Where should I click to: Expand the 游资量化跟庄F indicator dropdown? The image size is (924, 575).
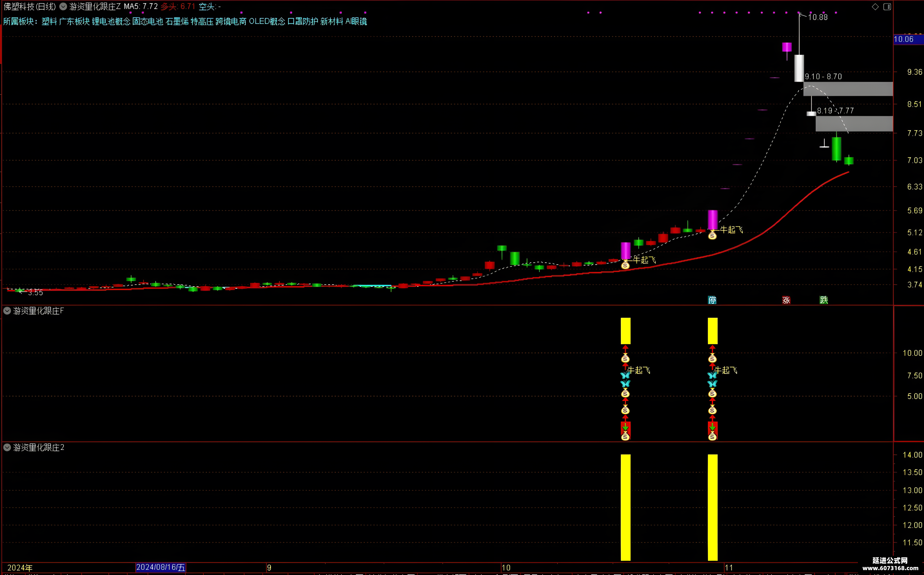7,311
